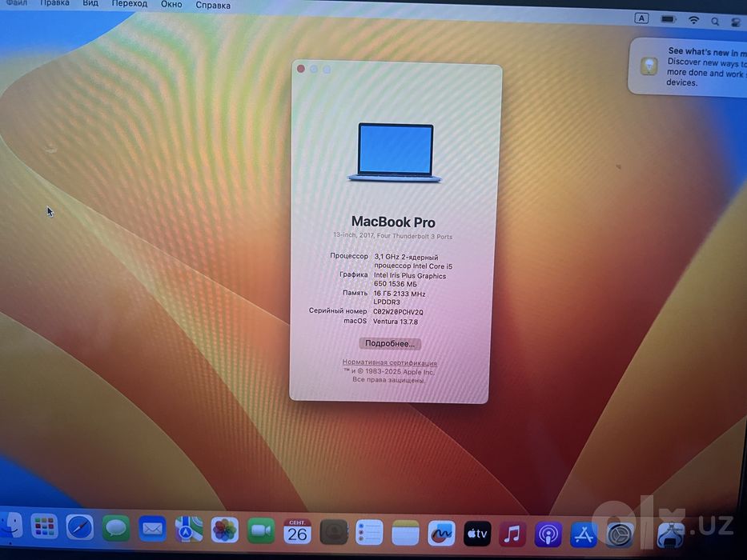Start FaceTime from the Dock
This screenshot has width=747, height=560.
260,531
